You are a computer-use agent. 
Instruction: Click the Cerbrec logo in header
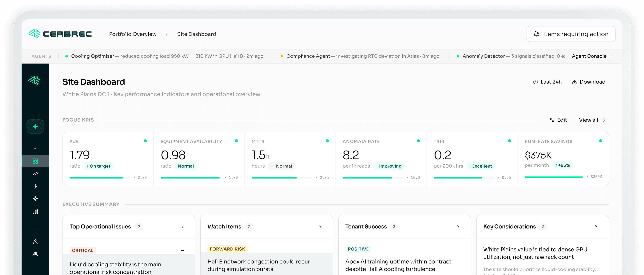[60, 34]
